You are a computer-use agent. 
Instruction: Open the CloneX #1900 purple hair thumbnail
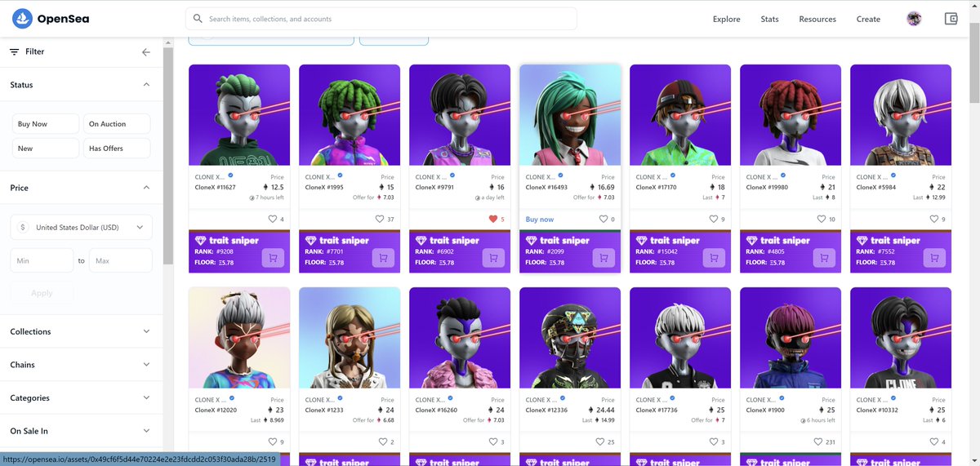coord(791,338)
